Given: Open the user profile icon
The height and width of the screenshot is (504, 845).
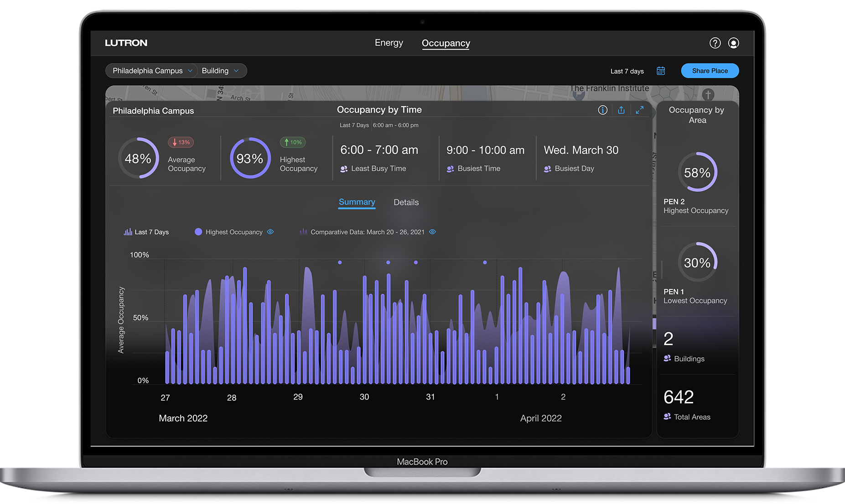Looking at the screenshot, I should [733, 43].
